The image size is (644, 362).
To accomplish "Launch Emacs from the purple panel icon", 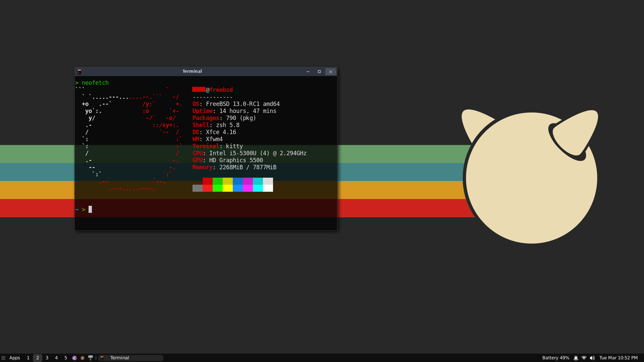I will click(74, 358).
